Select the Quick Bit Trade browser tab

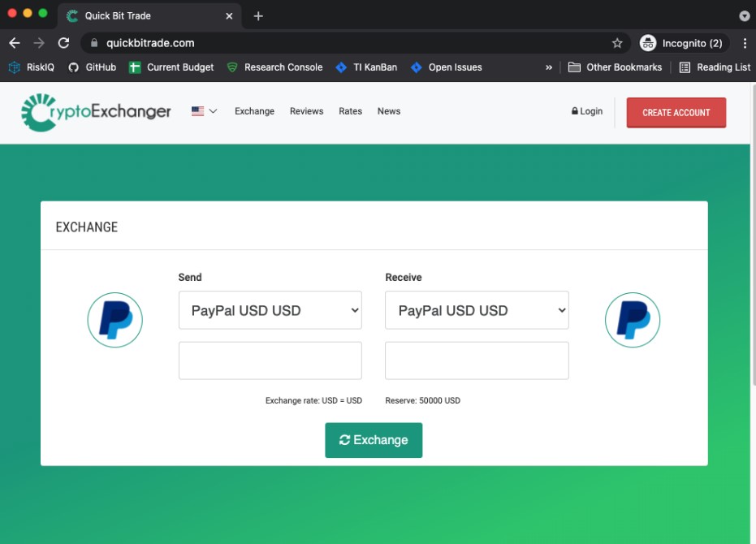pos(149,16)
